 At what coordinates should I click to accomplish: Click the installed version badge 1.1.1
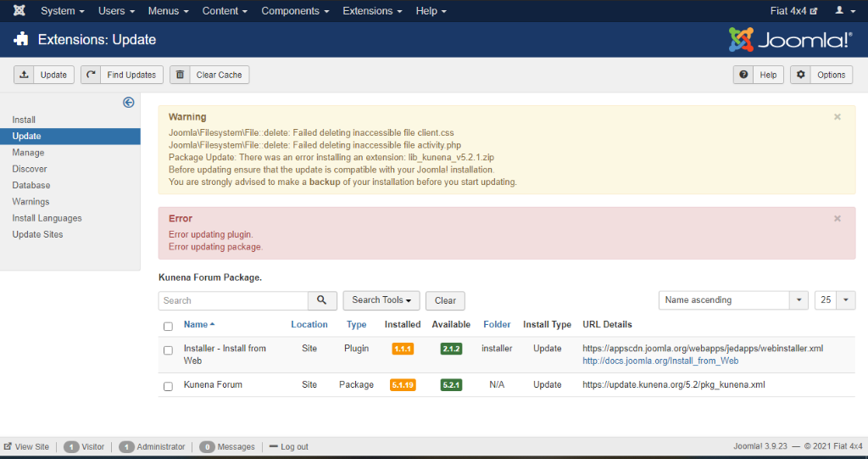[x=403, y=349]
